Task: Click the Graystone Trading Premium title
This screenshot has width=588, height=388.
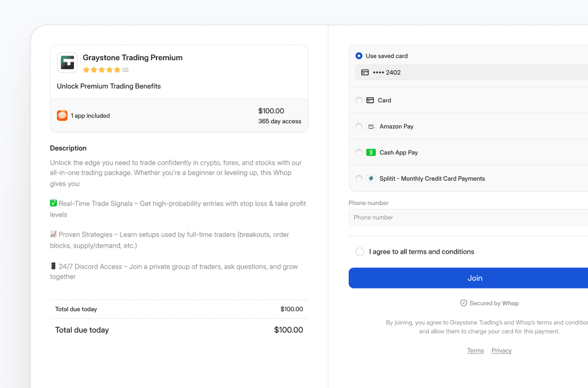Action: [x=133, y=57]
